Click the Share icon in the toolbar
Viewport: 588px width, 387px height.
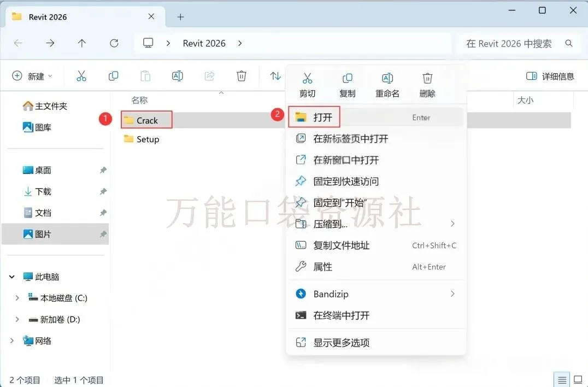pyautogui.click(x=209, y=76)
